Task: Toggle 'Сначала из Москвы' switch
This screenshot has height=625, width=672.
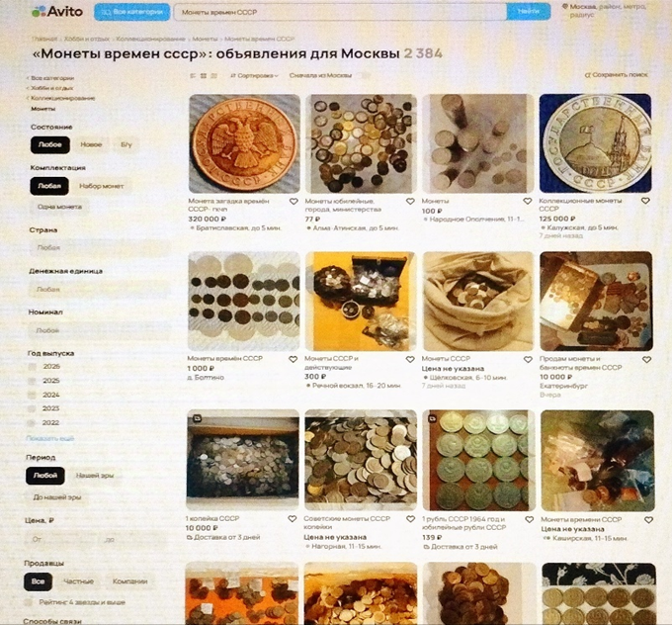Action: pos(365,75)
